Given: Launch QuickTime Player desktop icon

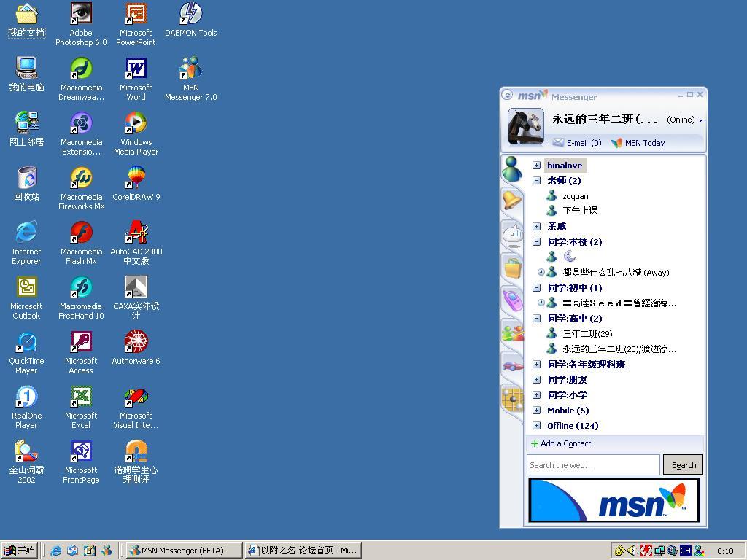Looking at the screenshot, I should click(x=26, y=353).
